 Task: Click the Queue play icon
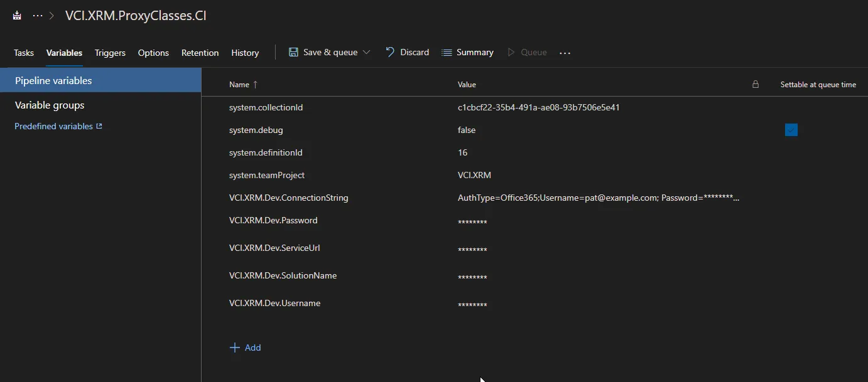(511, 53)
